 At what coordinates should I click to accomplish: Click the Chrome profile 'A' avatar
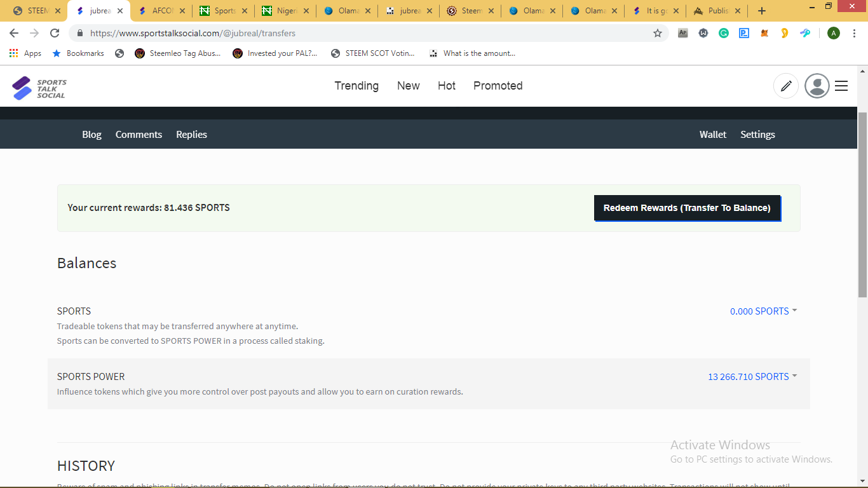pyautogui.click(x=834, y=33)
